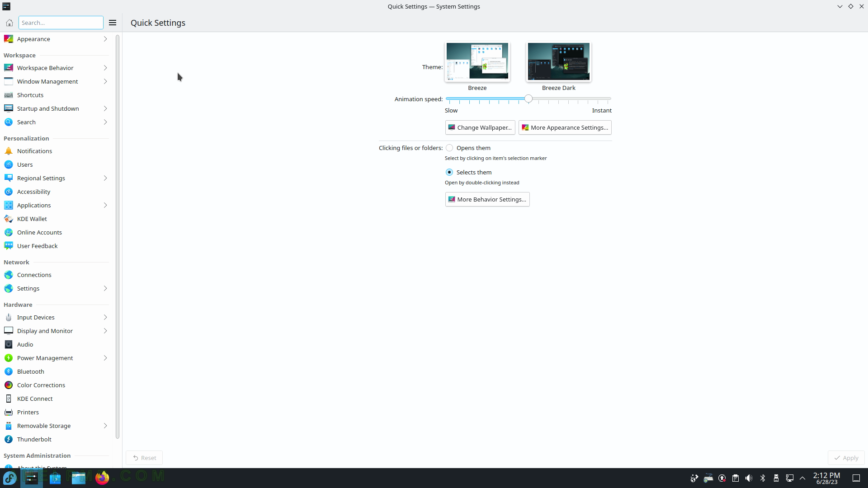Screen dimensions: 868x488
Task: Click the Users icon in the sidebar
Action: [9, 164]
